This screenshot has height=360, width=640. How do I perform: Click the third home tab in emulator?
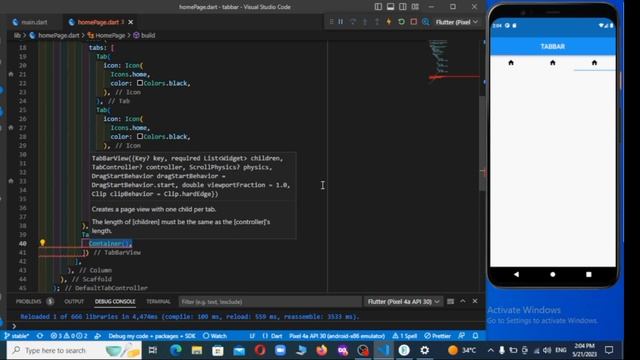[594, 63]
